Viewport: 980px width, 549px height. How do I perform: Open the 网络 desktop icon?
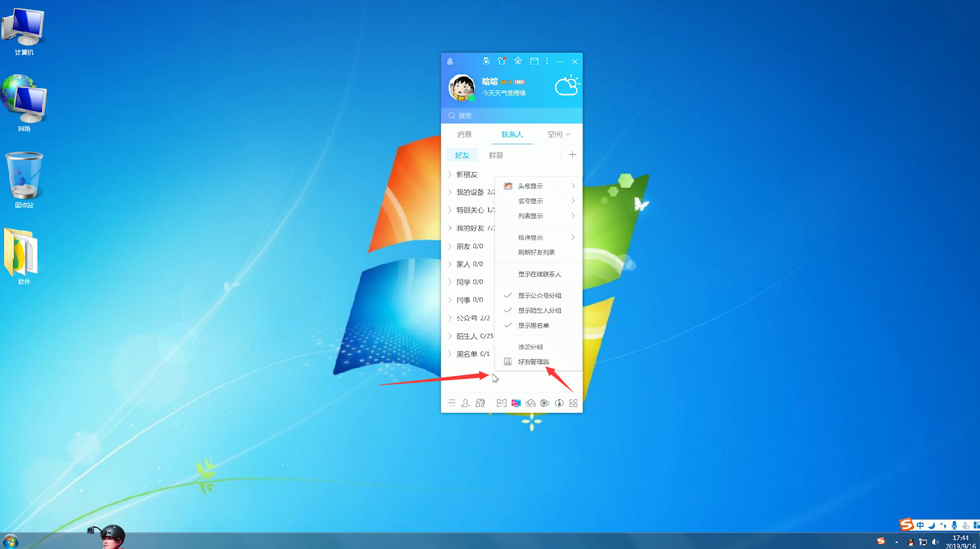tap(24, 103)
